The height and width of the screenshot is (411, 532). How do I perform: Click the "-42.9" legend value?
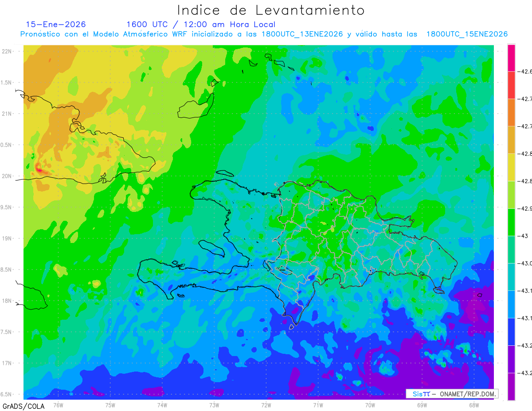point(525,208)
